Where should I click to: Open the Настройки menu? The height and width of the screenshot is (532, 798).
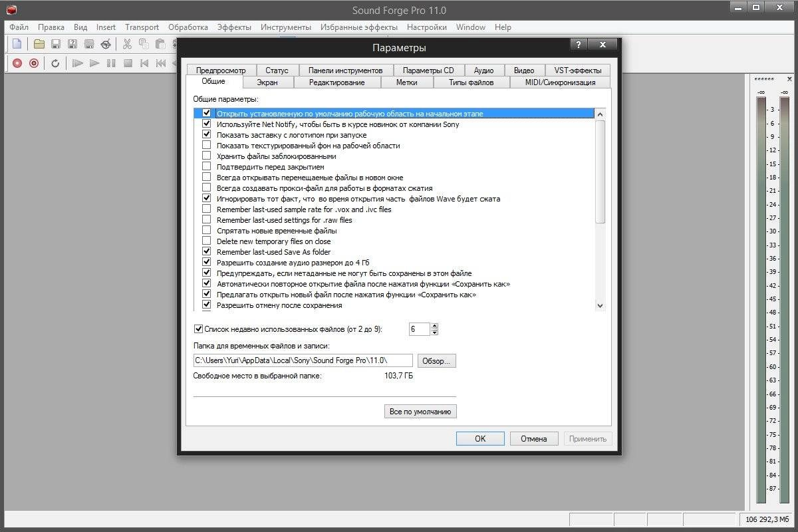point(427,27)
